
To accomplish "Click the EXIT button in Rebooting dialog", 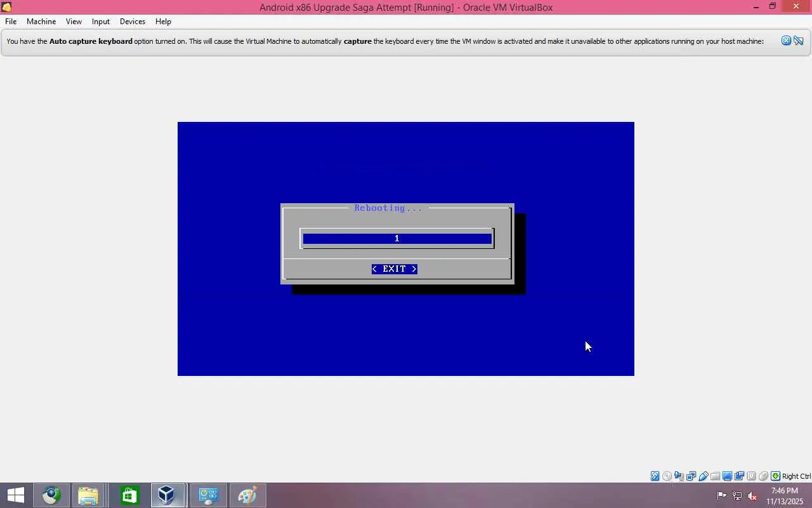I will [395, 269].
